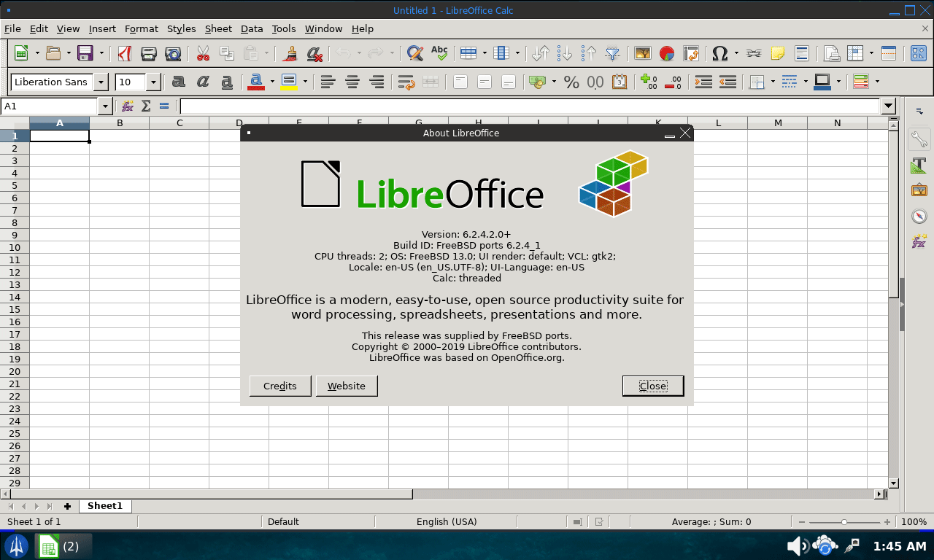Open the sidebar Properties panel

click(x=919, y=139)
